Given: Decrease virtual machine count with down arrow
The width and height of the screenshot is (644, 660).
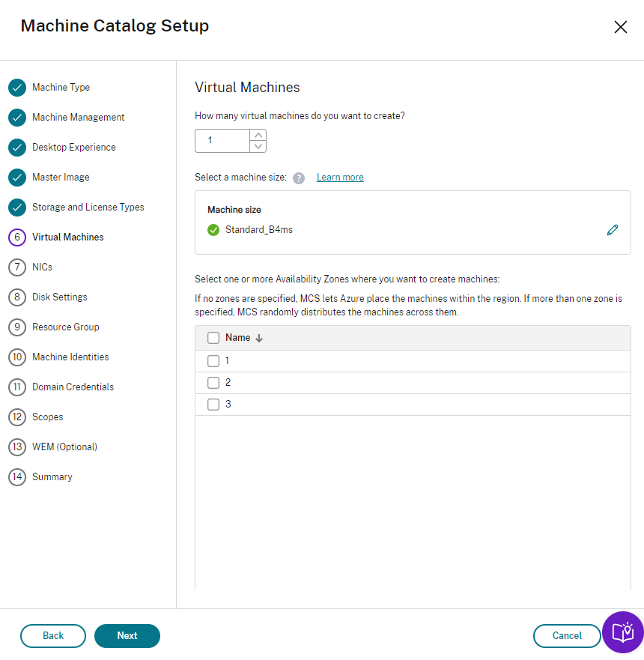Looking at the screenshot, I should click(258, 146).
